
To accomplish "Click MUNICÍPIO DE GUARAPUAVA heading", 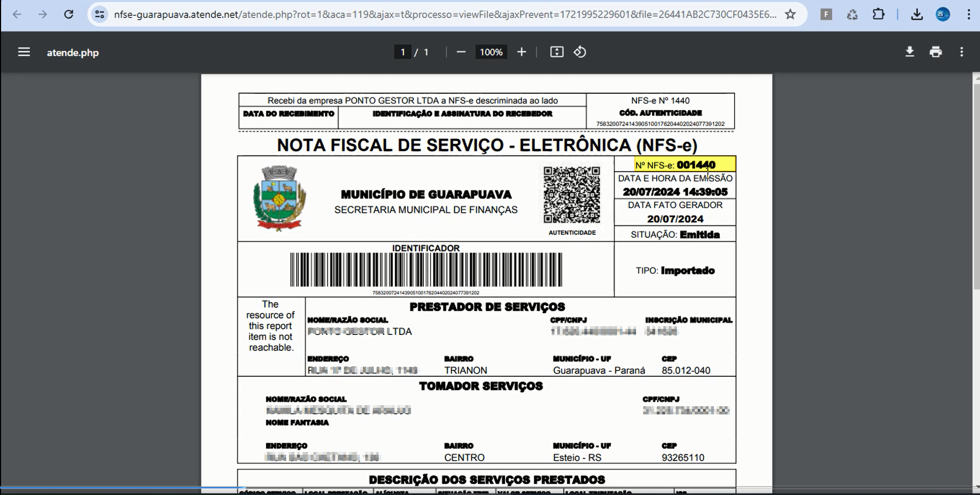I will coord(426,194).
